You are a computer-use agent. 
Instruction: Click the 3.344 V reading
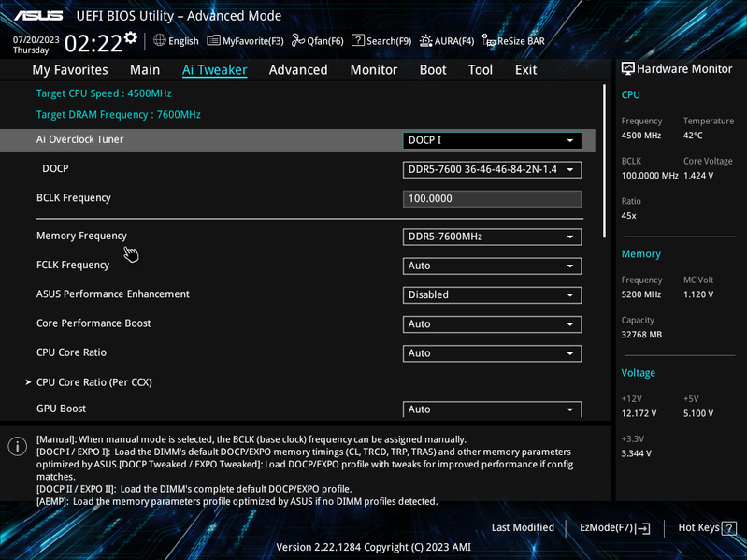(636, 453)
